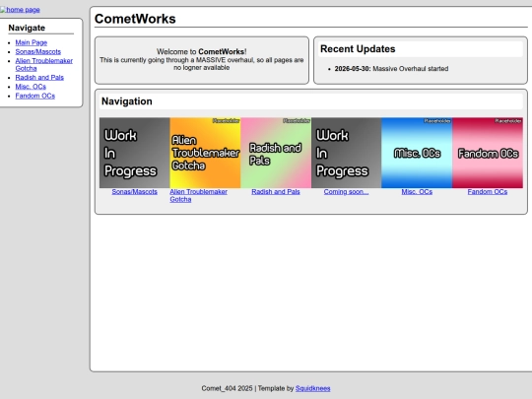Follow the Misc. OCs caption link
The image size is (532, 399).
417,192
